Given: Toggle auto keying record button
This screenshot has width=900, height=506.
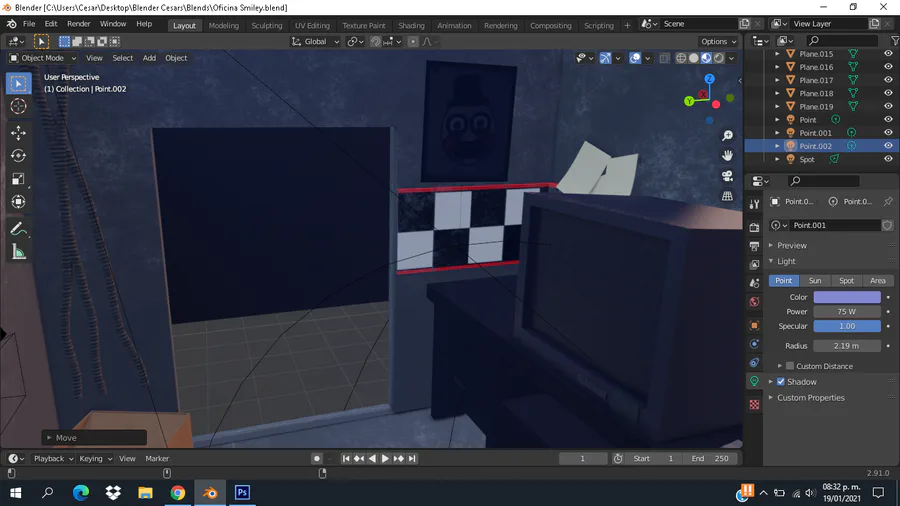Looking at the screenshot, I should (x=316, y=458).
